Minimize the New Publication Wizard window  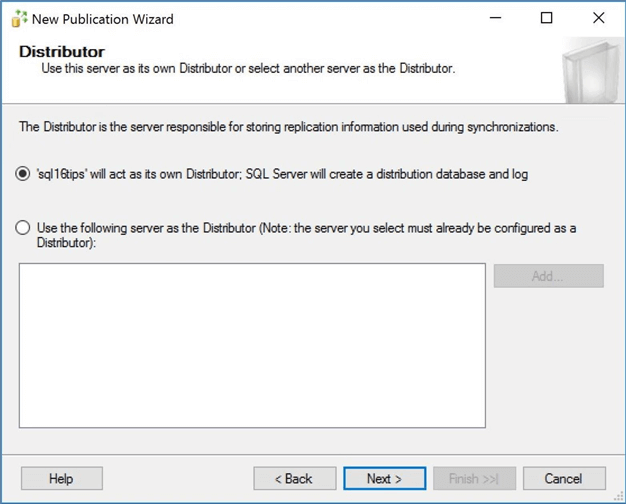(494, 18)
